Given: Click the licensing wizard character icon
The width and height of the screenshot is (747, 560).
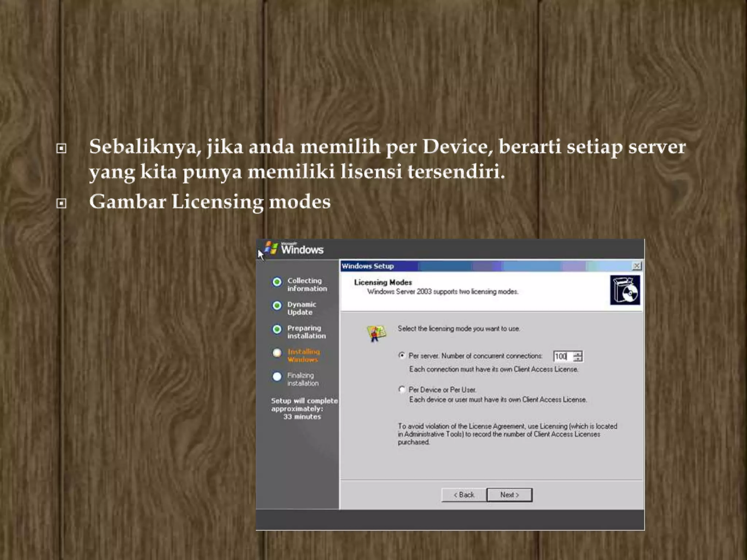Looking at the screenshot, I should (376, 332).
